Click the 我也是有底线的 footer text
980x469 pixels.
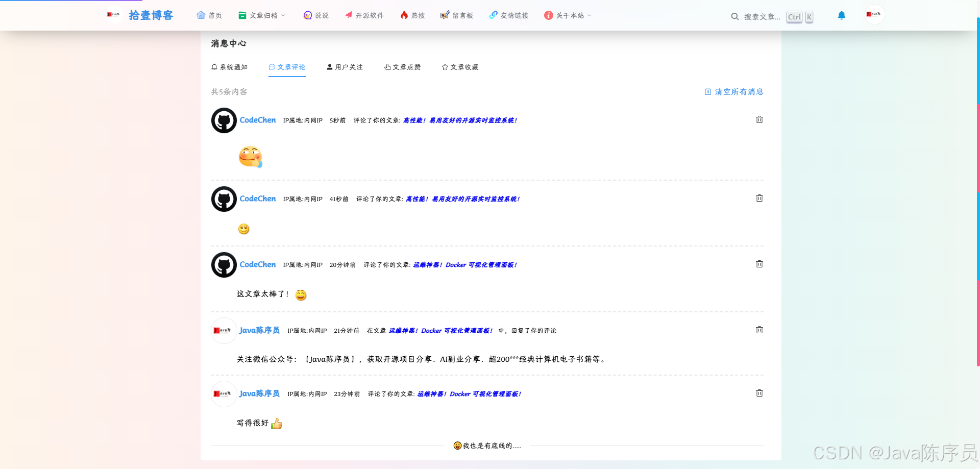point(492,446)
